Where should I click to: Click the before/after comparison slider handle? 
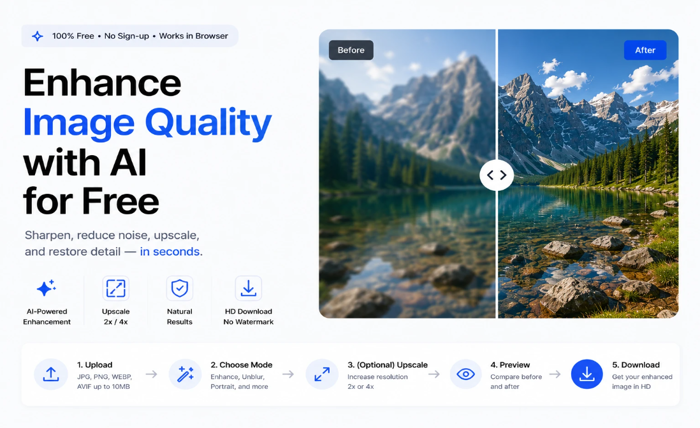coord(496,175)
